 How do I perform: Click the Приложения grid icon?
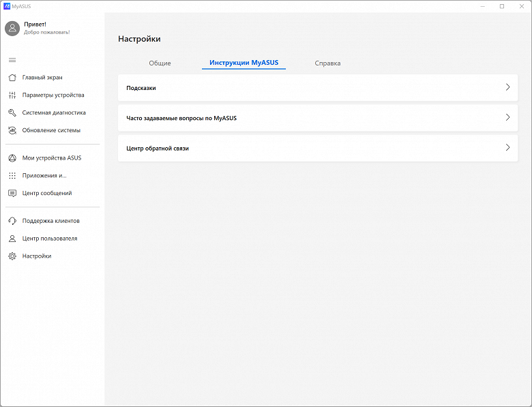(x=12, y=176)
